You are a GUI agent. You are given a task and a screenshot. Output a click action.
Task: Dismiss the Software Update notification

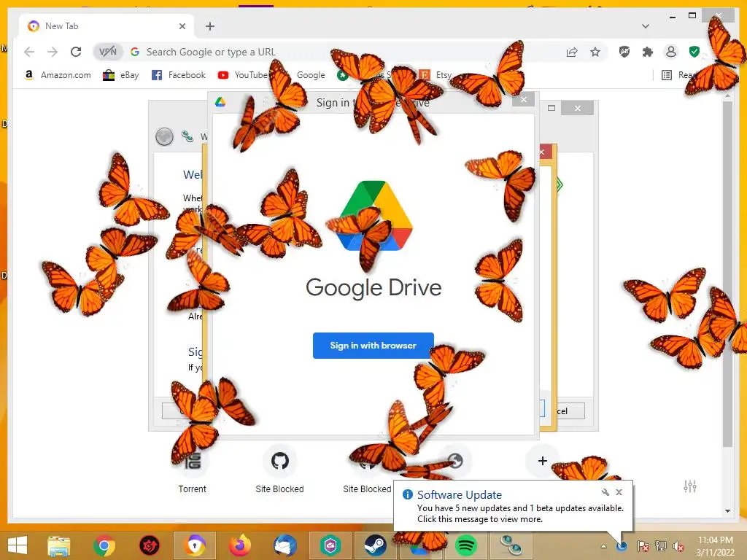619,492
